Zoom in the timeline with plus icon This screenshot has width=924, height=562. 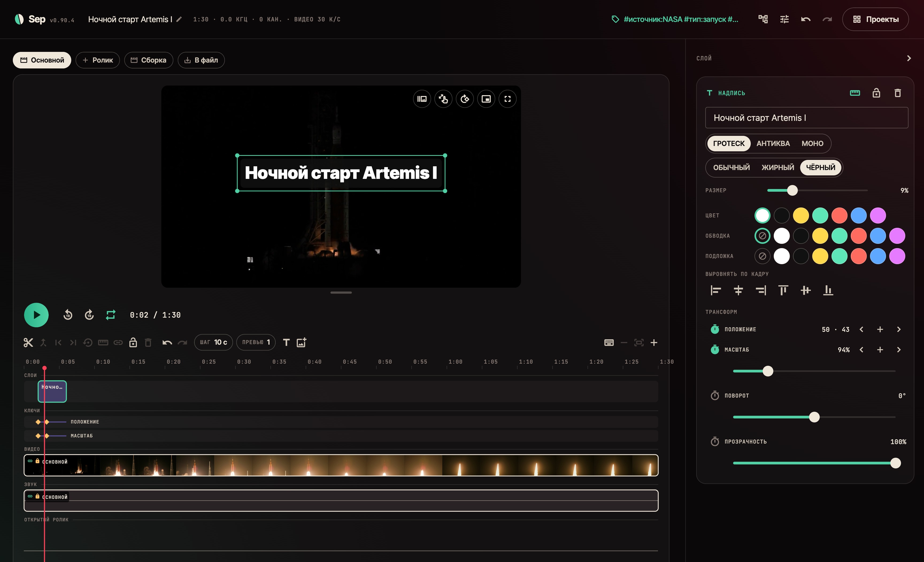pyautogui.click(x=654, y=342)
